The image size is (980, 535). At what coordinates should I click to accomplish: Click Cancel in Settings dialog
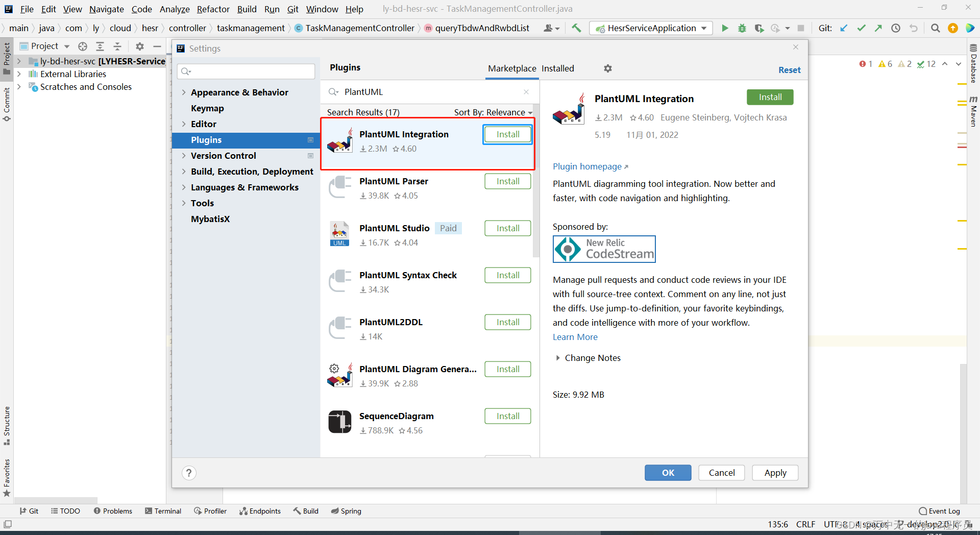click(x=722, y=473)
